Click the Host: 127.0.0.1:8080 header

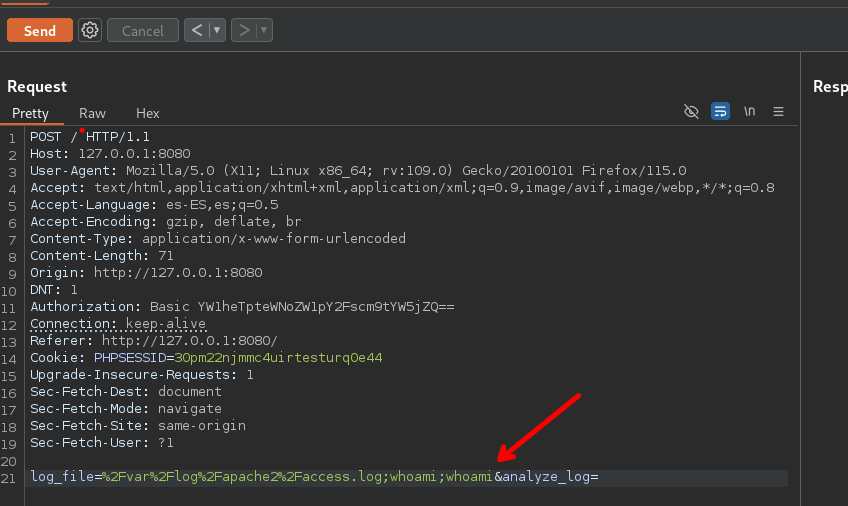[x=110, y=154]
